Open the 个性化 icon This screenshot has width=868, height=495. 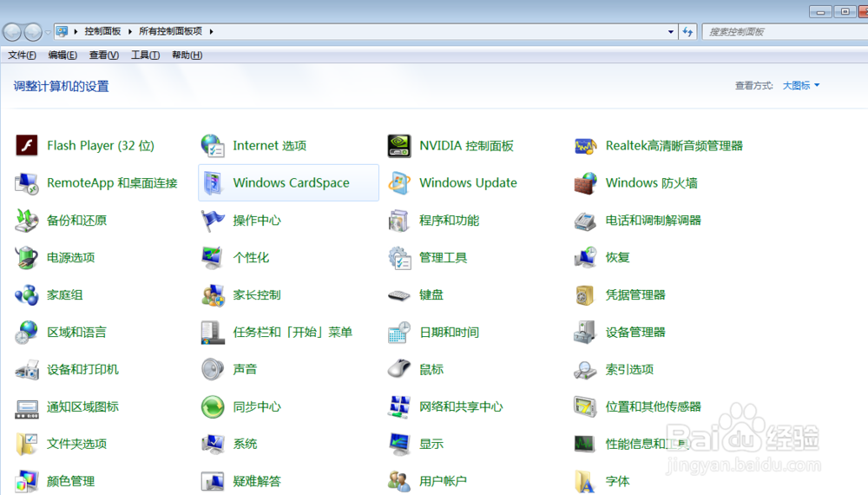tap(213, 257)
